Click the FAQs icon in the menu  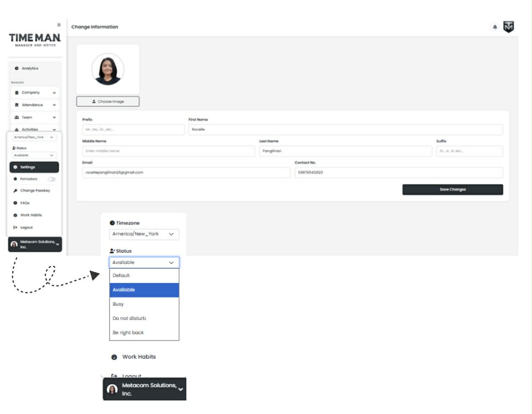click(15, 203)
